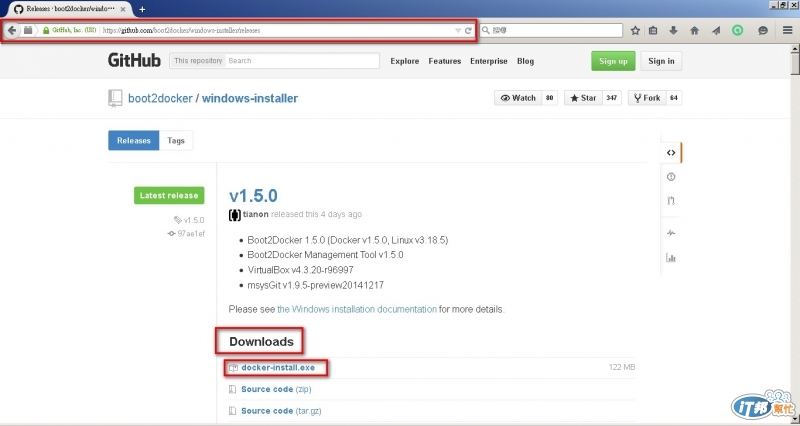Click the address bar URL field
The width and height of the screenshot is (800, 426).
(x=277, y=31)
